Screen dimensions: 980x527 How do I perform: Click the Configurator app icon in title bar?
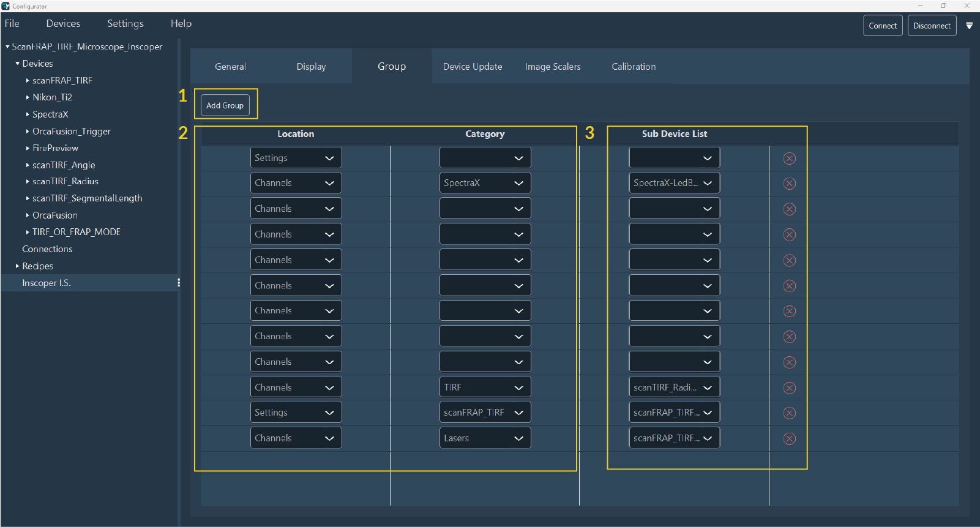click(x=6, y=6)
